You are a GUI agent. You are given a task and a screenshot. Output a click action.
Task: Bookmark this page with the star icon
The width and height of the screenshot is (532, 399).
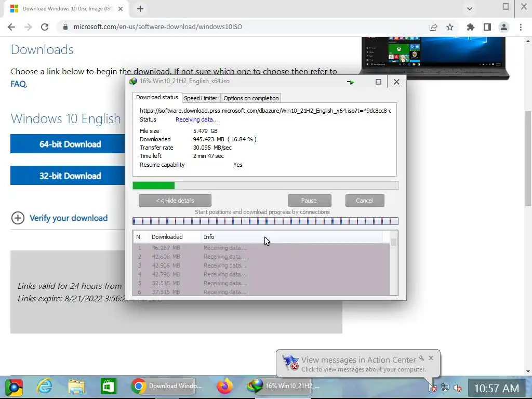click(x=450, y=27)
